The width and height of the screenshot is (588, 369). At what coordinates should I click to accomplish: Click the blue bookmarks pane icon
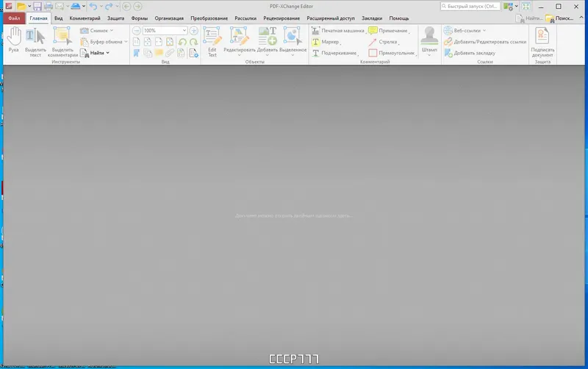137,53
